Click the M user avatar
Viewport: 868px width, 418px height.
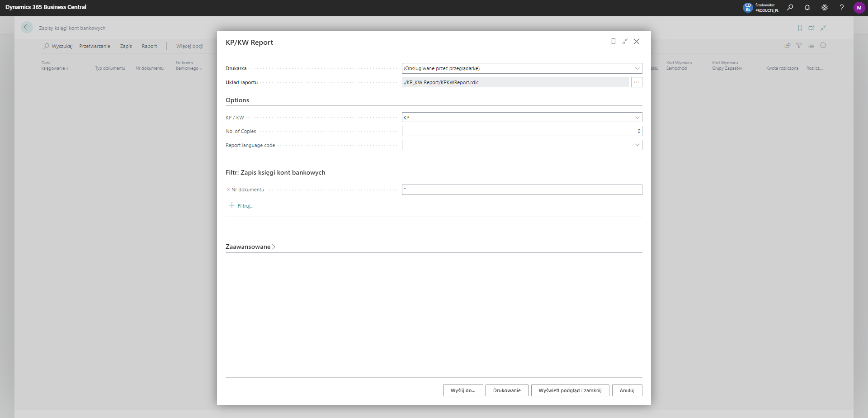pyautogui.click(x=859, y=8)
